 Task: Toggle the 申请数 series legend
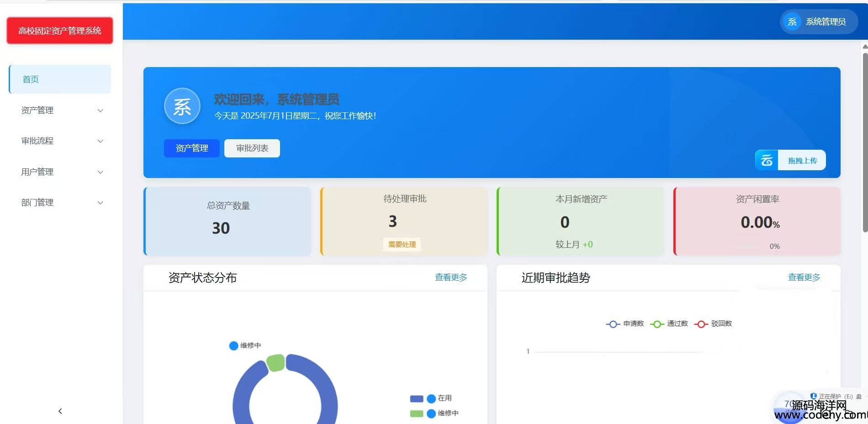[x=625, y=324]
